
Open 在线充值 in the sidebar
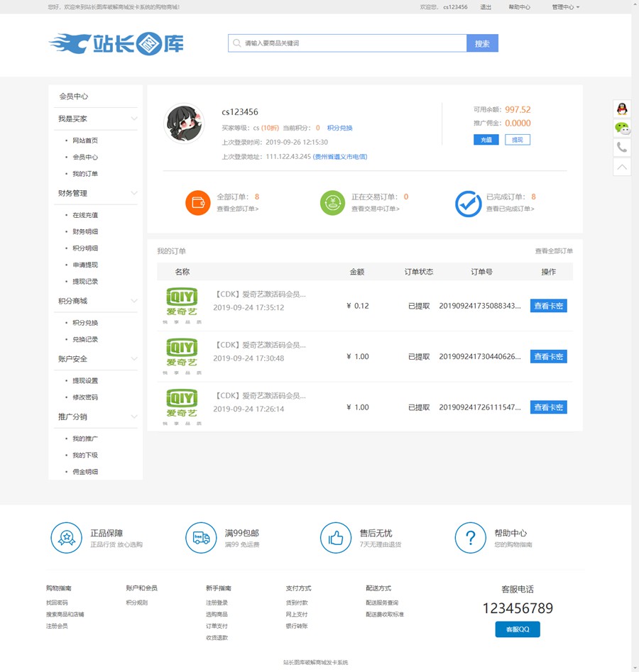85,215
